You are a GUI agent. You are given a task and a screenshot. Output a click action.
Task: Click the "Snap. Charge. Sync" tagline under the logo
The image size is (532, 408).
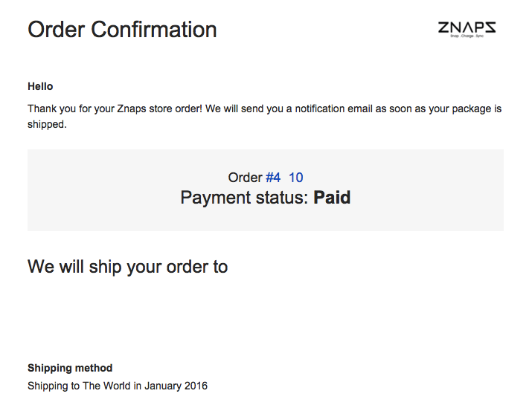[x=467, y=36]
